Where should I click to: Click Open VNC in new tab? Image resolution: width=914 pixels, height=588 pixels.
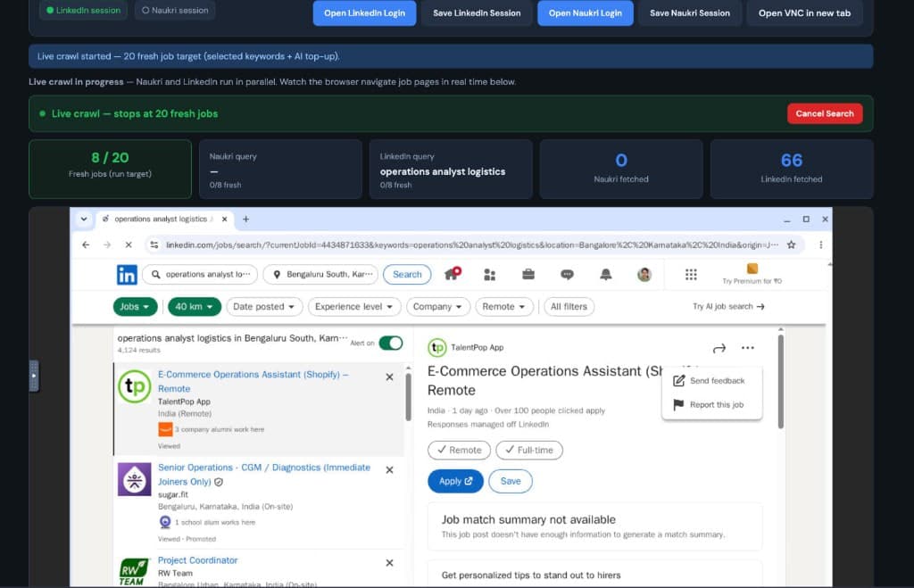[804, 12]
